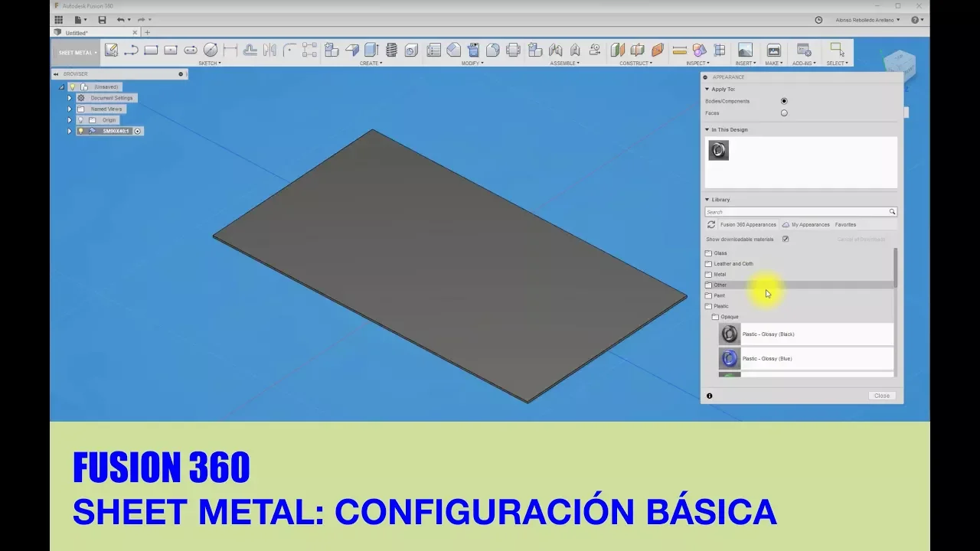Expand the Named Views tree node
980x551 pixels.
point(70,109)
